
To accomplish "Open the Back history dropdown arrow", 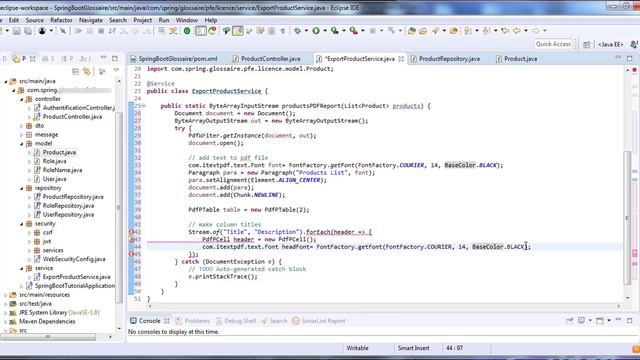I will pos(526,31).
